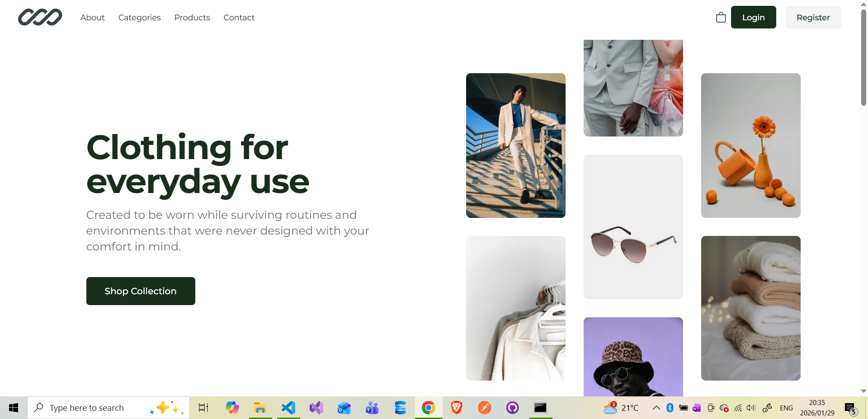Click the site logo in the header
The height and width of the screenshot is (419, 868).
point(40,18)
